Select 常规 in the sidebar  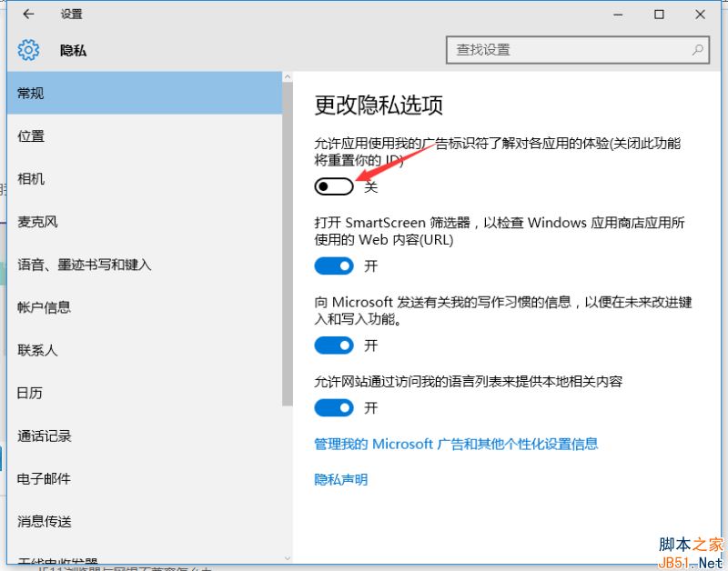(x=145, y=93)
